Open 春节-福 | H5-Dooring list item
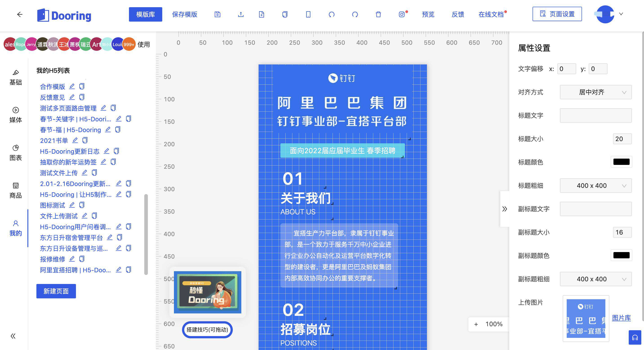The image size is (644, 350). [x=71, y=130]
